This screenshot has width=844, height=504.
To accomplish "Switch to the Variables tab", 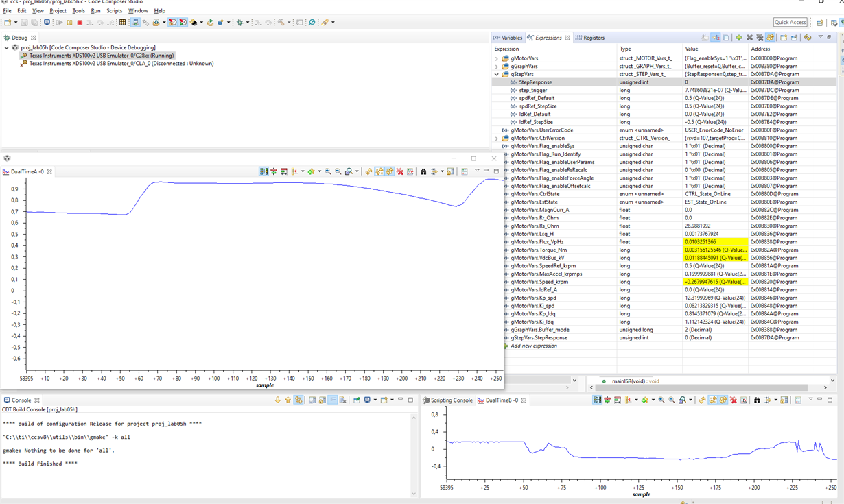I will [x=508, y=38].
